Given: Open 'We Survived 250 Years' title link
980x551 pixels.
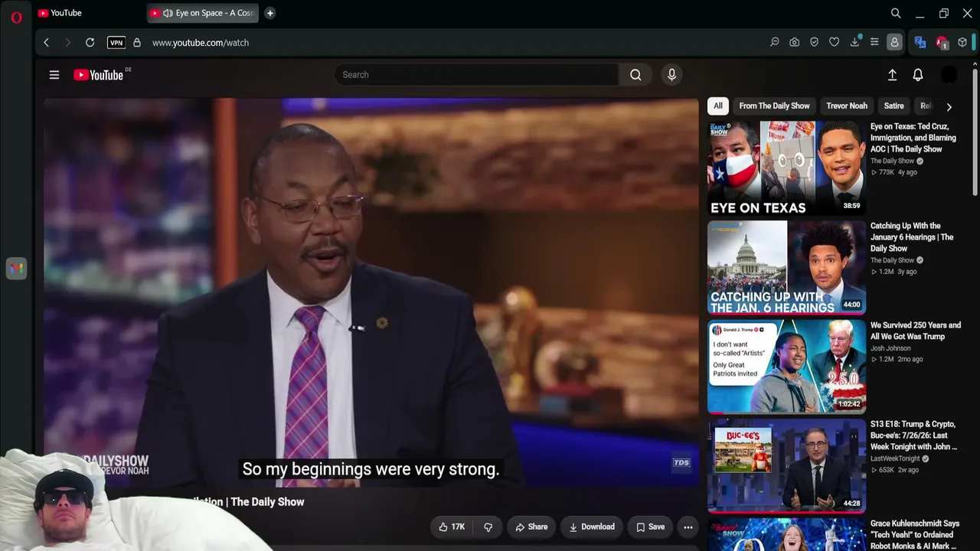Looking at the screenshot, I should point(916,331).
